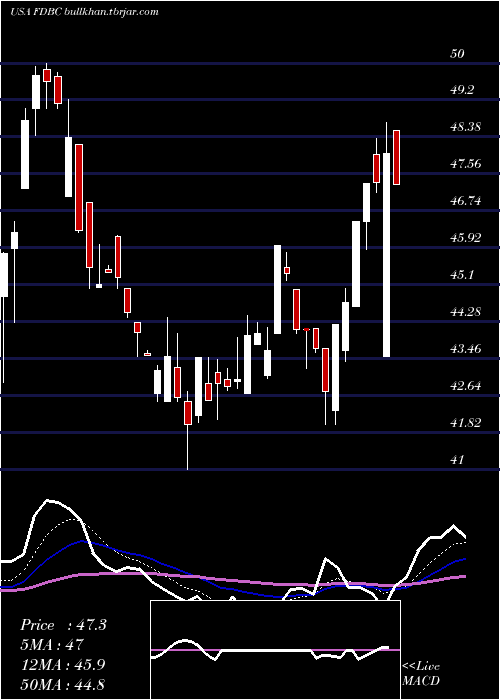
Task: Select the 46.74 price axis label
Action: click(x=466, y=201)
